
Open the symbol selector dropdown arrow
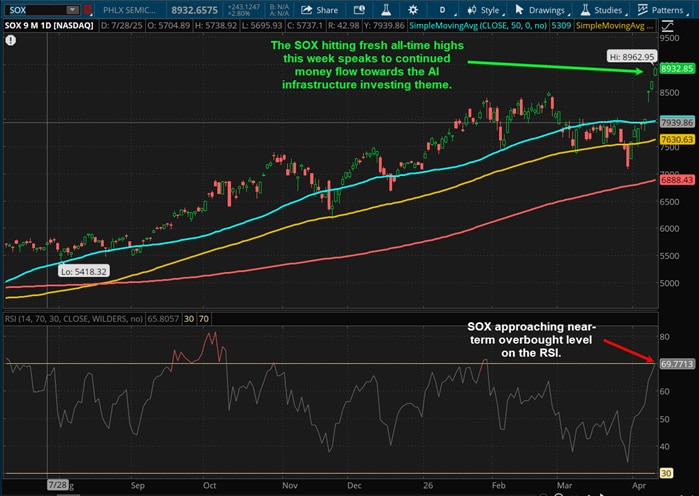click(x=72, y=10)
